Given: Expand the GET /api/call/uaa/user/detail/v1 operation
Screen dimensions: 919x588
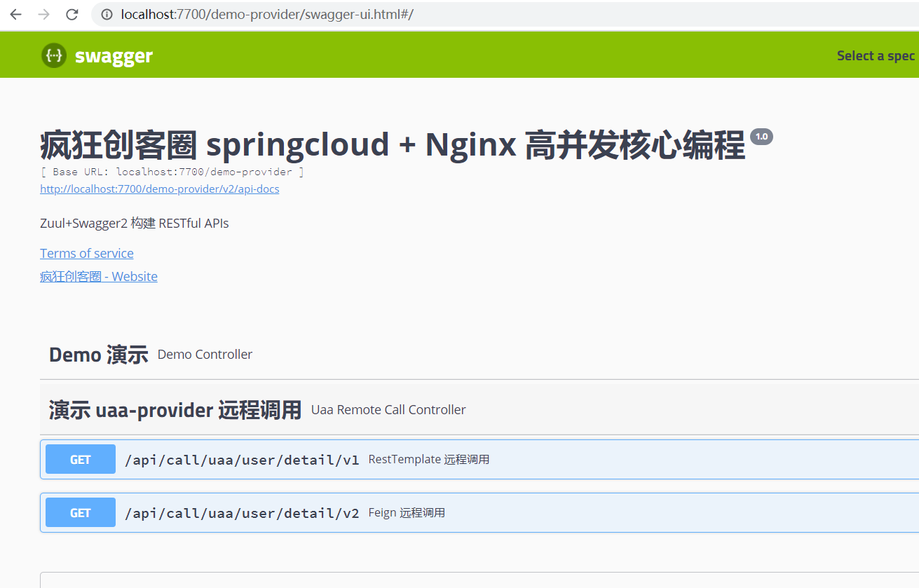Looking at the screenshot, I should tap(479, 460).
